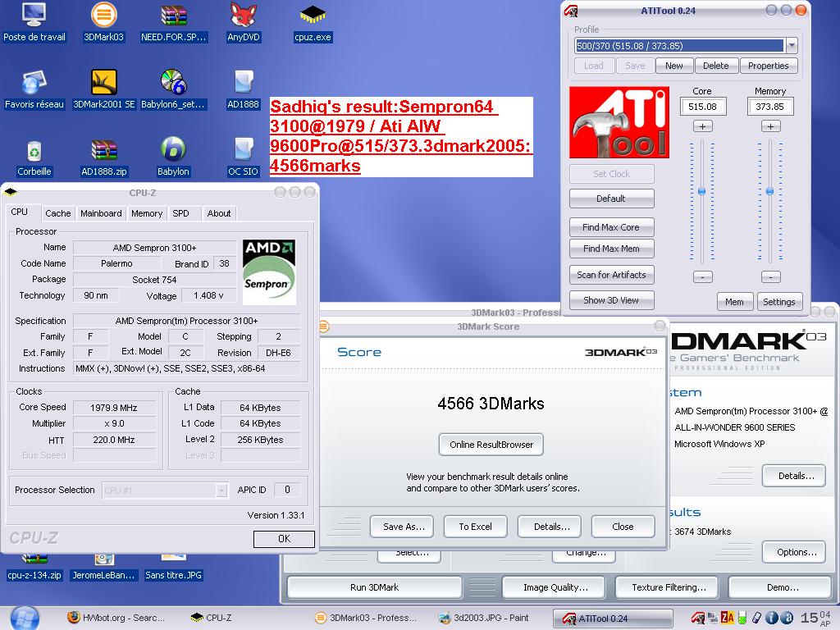Image resolution: width=840 pixels, height=630 pixels.
Task: Decrease Memory clock with minus button
Action: tap(770, 277)
